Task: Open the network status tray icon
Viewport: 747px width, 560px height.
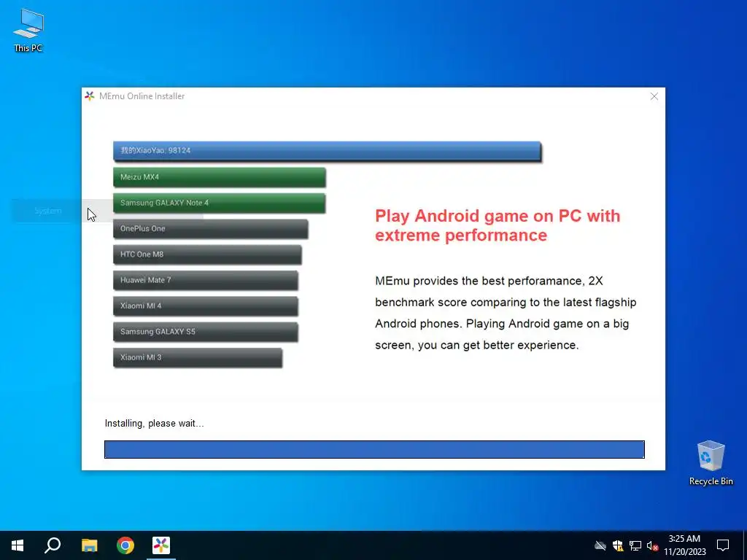Action: (x=635, y=545)
